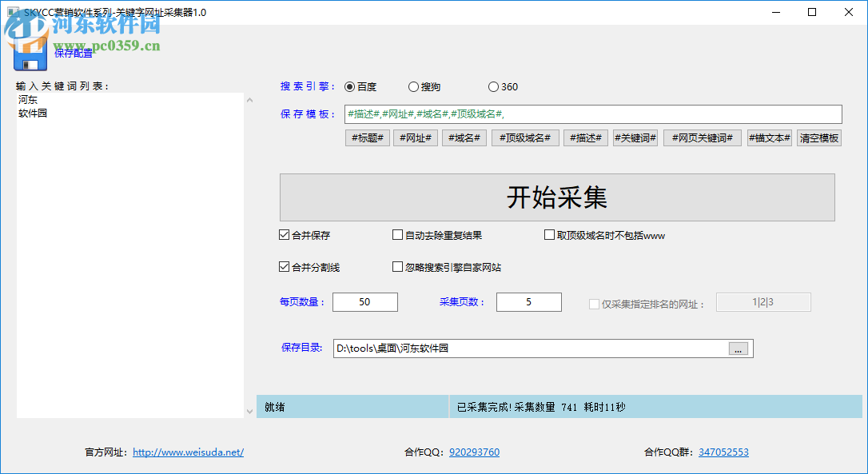Select the 百度 search engine option
This screenshot has height=474, width=868.
click(x=349, y=86)
